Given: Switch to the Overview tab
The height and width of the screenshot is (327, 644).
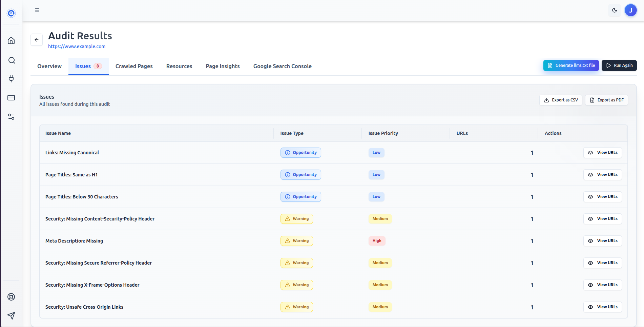Looking at the screenshot, I should (49, 66).
